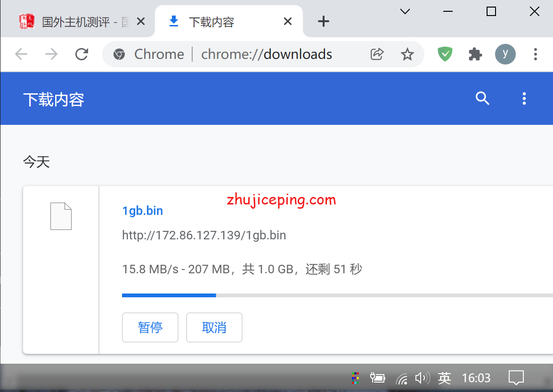Share this page icon in address bar

coord(377,54)
